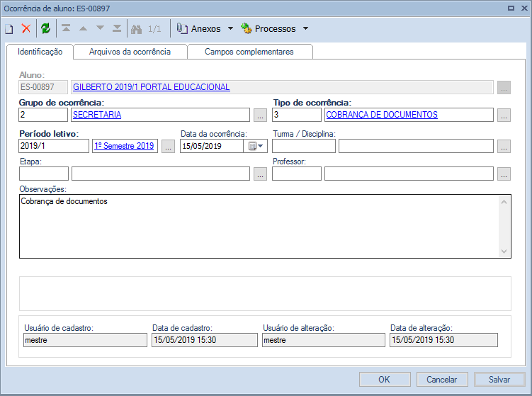Open the 1º Semestre 2019 link
The width and height of the screenshot is (532, 396).
[124, 146]
